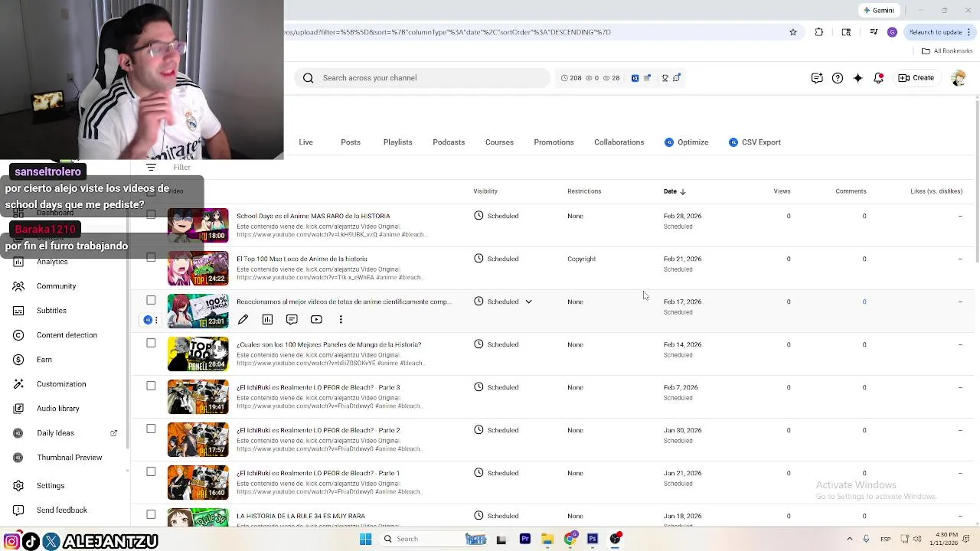
Task: Open the Paneles de Manga video thumbnail
Action: (198, 354)
